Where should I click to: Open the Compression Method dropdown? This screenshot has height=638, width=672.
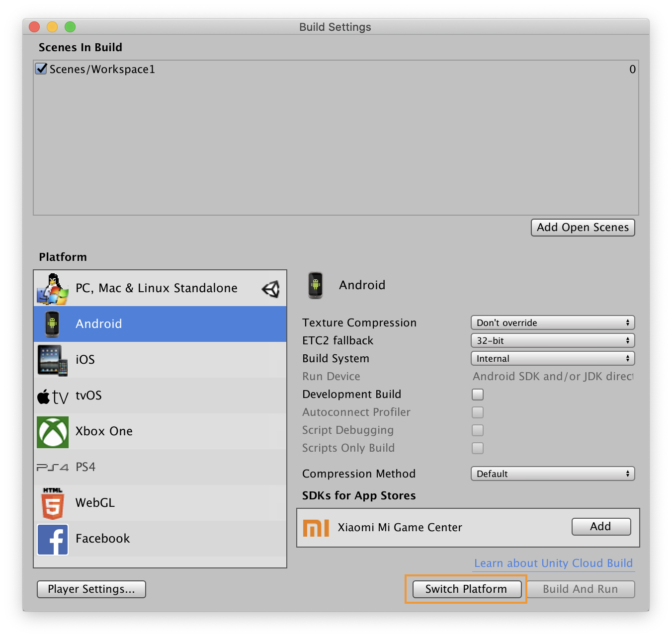[x=553, y=474]
